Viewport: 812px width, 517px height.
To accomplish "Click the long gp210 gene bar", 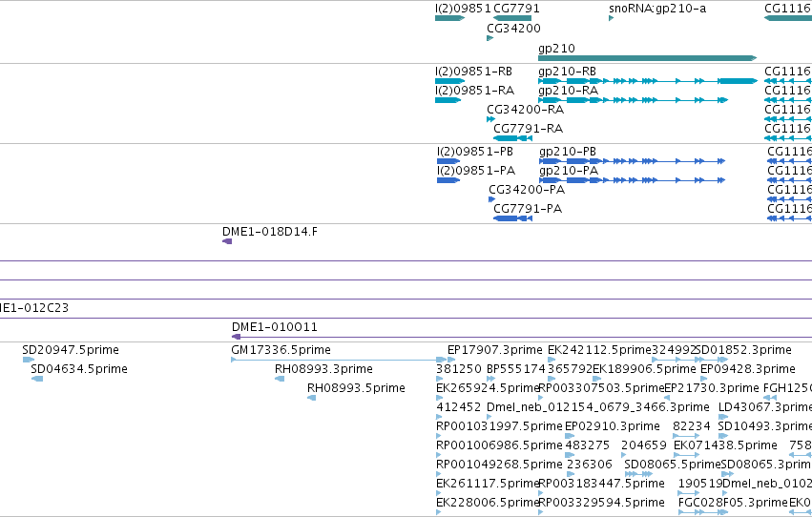I will tap(647, 58).
